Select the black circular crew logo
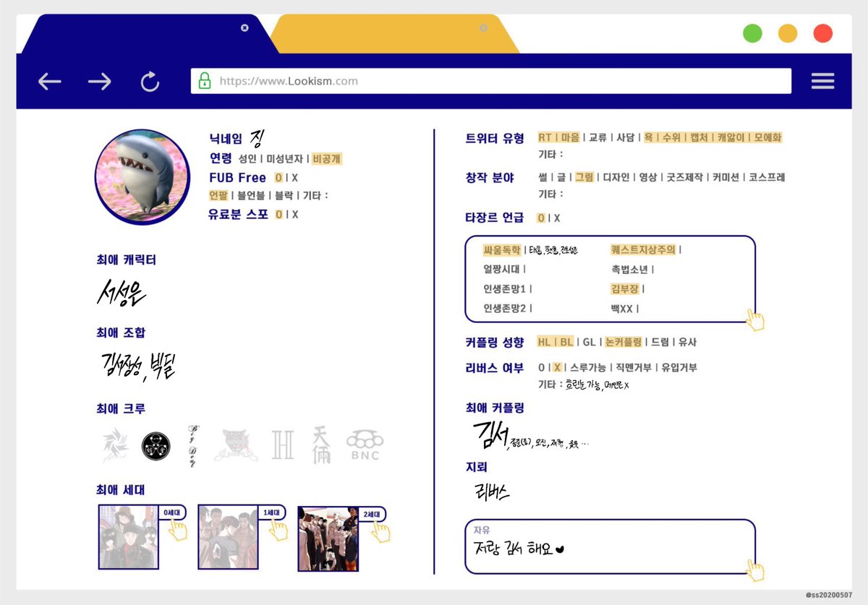The width and height of the screenshot is (868, 605). pos(156,446)
